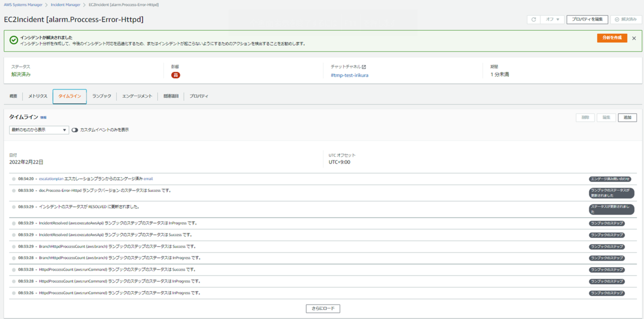
Task: Click the EC2Incident page title
Action: click(74, 19)
